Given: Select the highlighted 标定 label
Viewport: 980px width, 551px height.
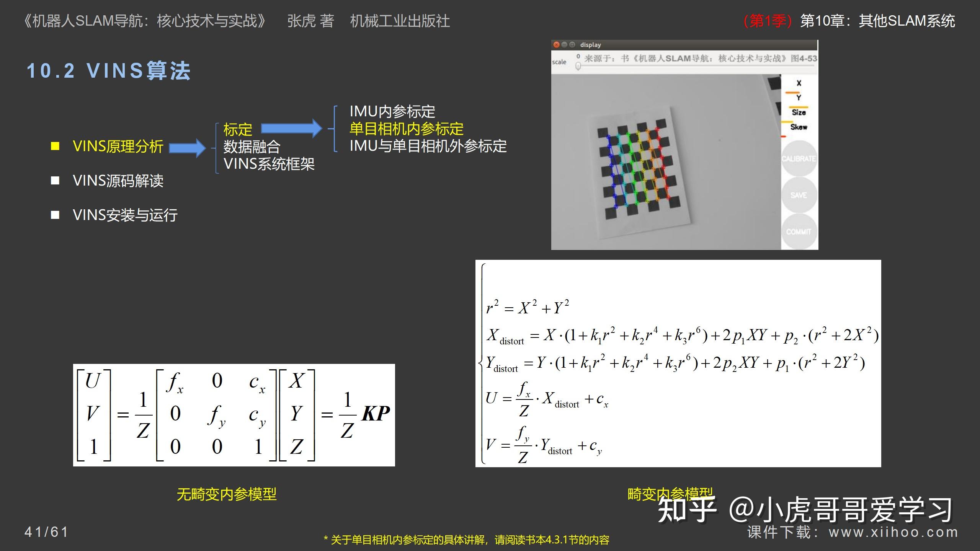Looking at the screenshot, I should pyautogui.click(x=237, y=129).
